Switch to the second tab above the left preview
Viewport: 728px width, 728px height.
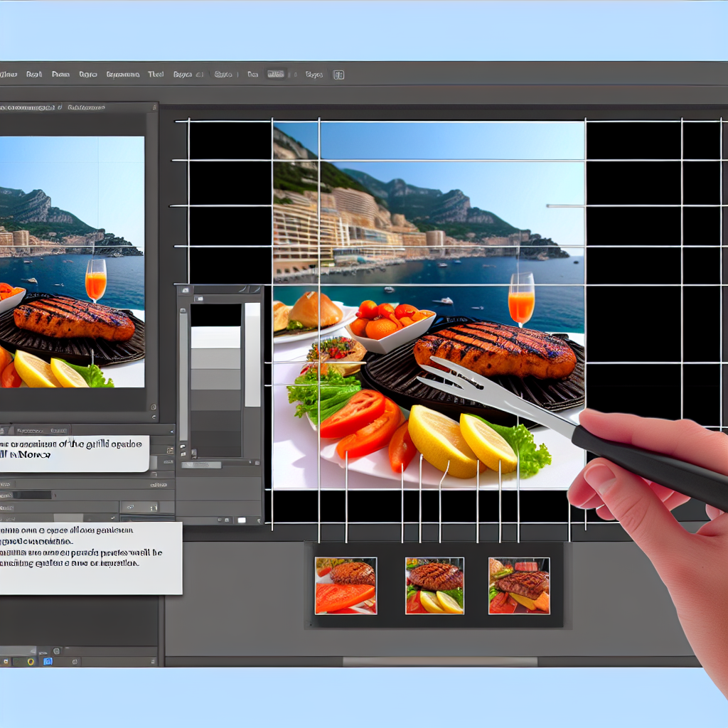85,108
